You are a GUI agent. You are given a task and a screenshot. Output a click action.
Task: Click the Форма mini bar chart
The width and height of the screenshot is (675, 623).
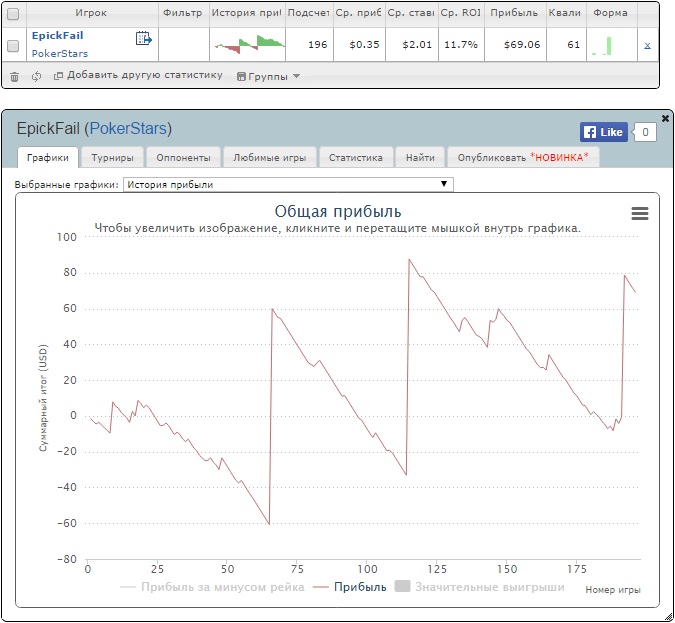[x=602, y=46]
